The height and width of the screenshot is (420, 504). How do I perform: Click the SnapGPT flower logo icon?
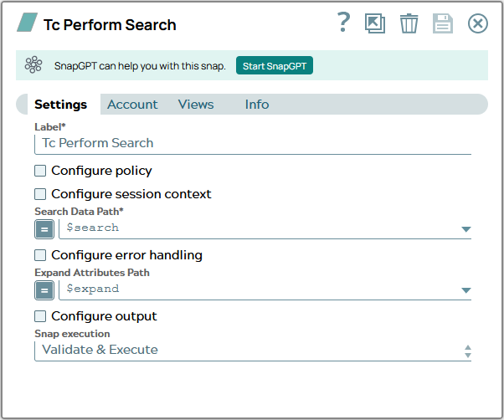[33, 64]
